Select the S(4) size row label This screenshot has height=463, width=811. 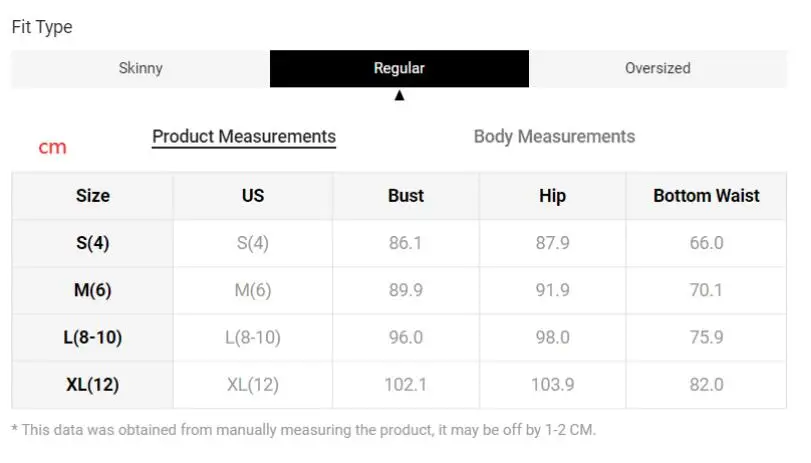coord(93,243)
